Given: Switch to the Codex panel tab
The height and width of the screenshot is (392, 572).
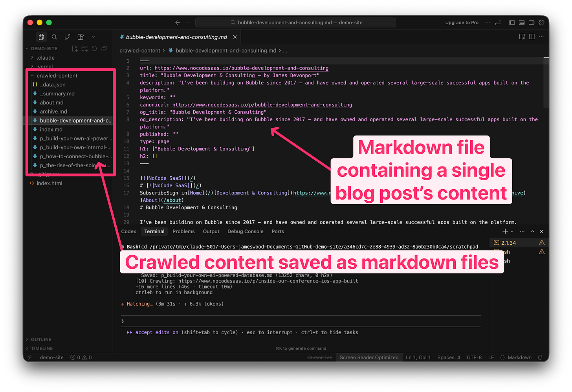Looking at the screenshot, I should pyautogui.click(x=128, y=232).
